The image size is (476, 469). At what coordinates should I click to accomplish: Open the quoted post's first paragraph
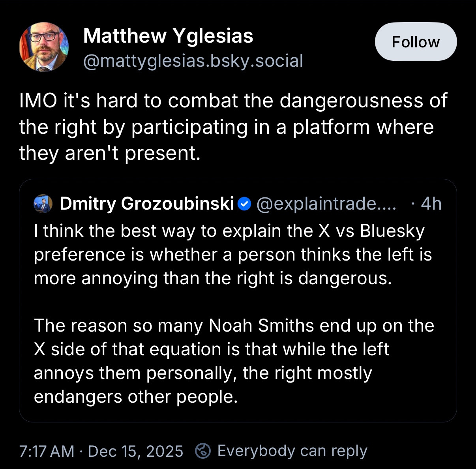click(233, 255)
